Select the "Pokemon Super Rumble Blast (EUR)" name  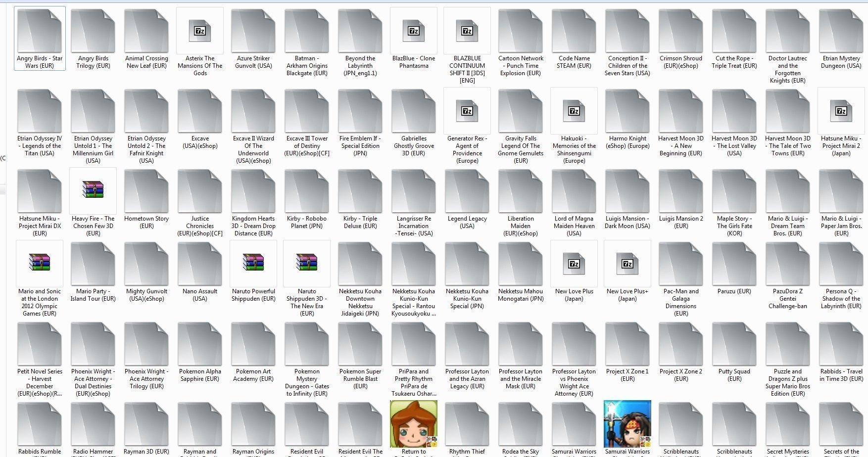click(360, 379)
